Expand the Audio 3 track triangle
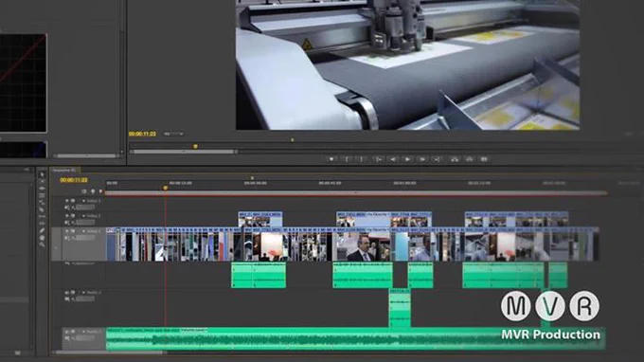Viewport: 644px width, 362px height. coord(83,332)
